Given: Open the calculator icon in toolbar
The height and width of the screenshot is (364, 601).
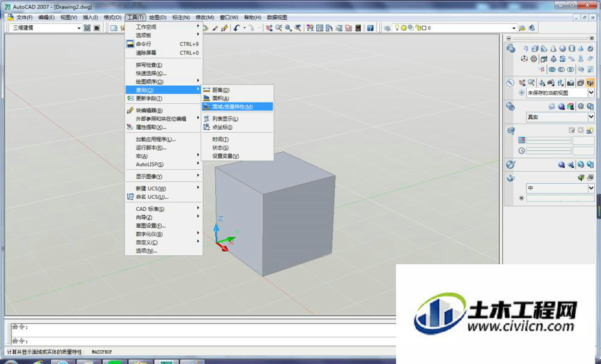Looking at the screenshot, I should point(358,28).
